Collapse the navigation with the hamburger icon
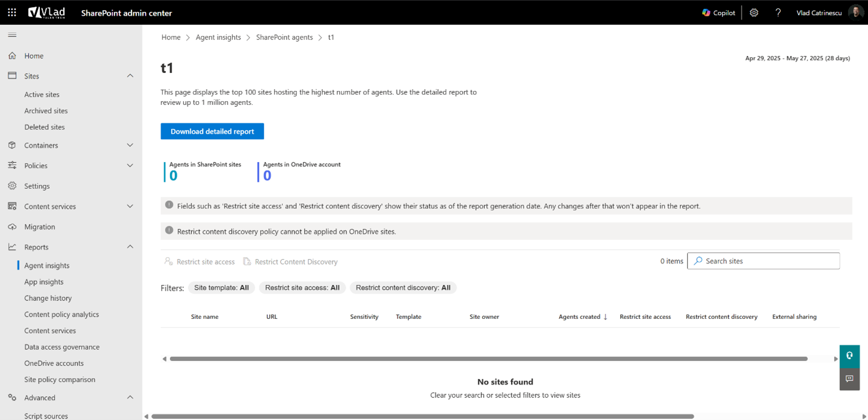 [x=11, y=34]
